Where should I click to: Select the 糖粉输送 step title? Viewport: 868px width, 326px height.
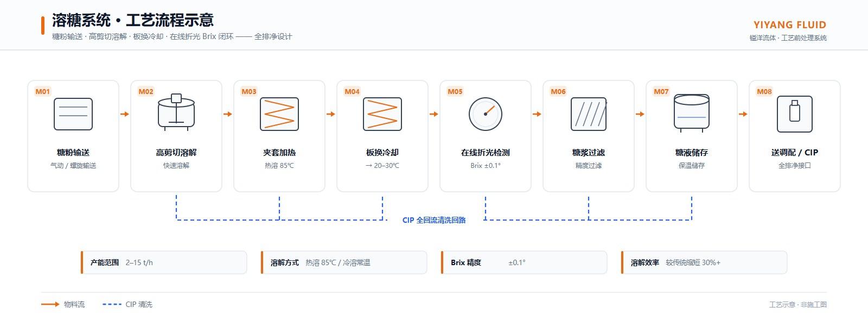(x=73, y=153)
